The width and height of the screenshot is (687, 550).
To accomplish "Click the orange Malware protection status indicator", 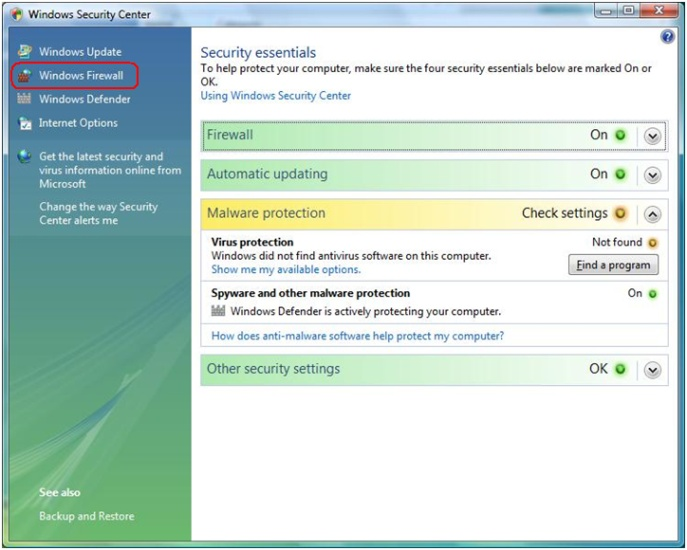I will pos(620,213).
